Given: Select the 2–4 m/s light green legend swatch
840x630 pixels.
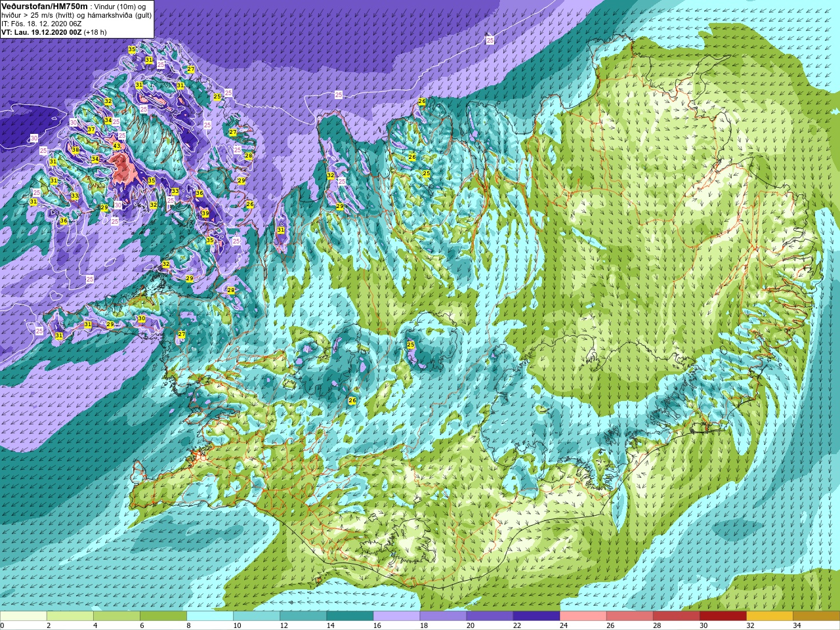Looking at the screenshot, I should [70, 616].
